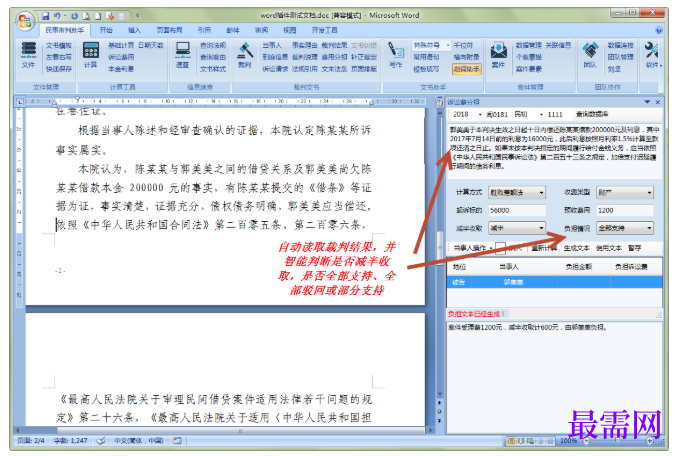The width and height of the screenshot is (680, 456).
Task: Click 文书模板 in the ribbon
Action: [x=59, y=45]
